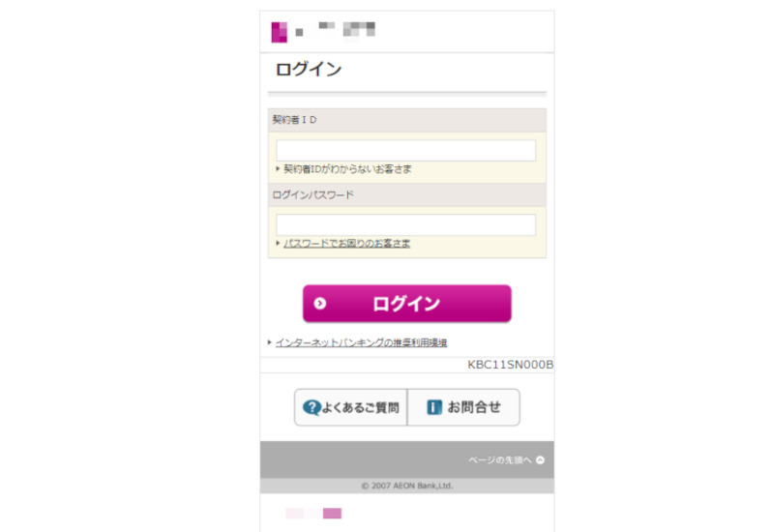The height and width of the screenshot is (532, 771).
Task: Open the インターネットバンキングの推奨利用環境 link
Action: (x=361, y=342)
